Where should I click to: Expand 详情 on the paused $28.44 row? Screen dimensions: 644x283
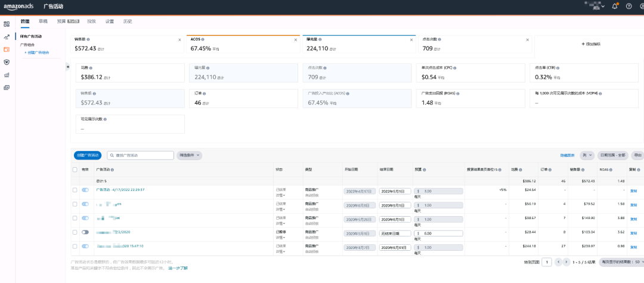[x=281, y=238]
